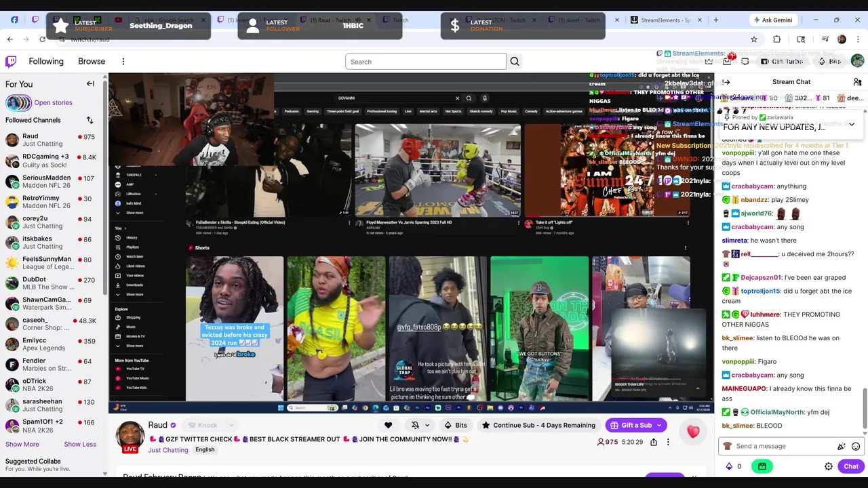Open the stream options three-dot menu
The height and width of the screenshot is (488, 868).
[668, 442]
